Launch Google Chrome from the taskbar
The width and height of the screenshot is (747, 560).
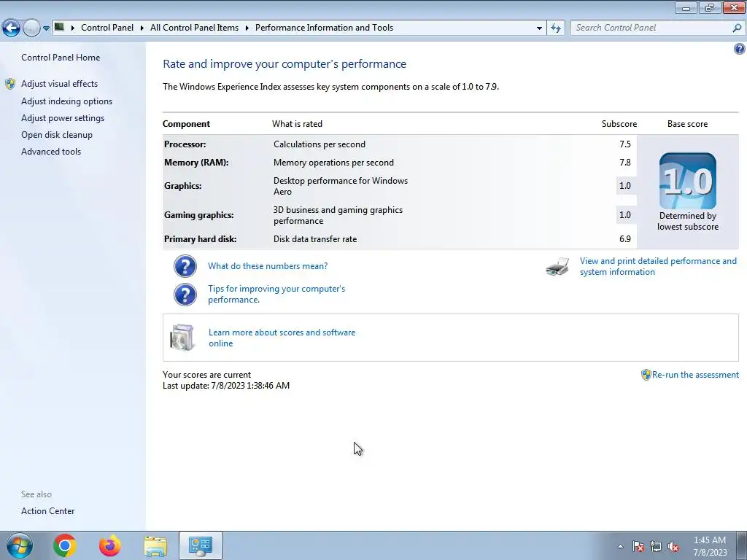click(65, 545)
